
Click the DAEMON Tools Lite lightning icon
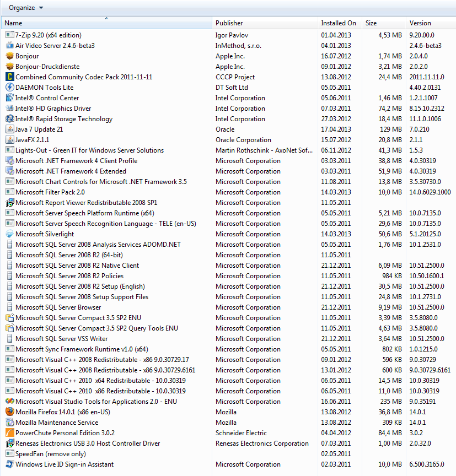pyautogui.click(x=10, y=88)
